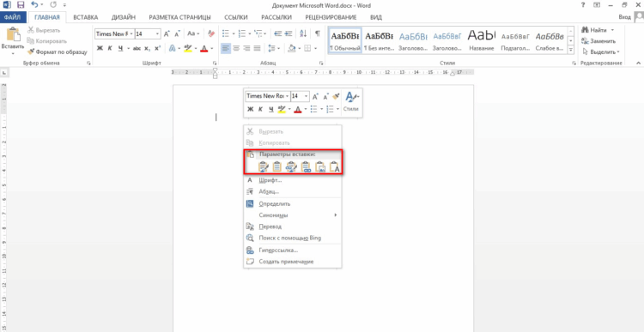644x332 pixels.
Task: Click the ribbon grow font size icon
Action: 167,34
